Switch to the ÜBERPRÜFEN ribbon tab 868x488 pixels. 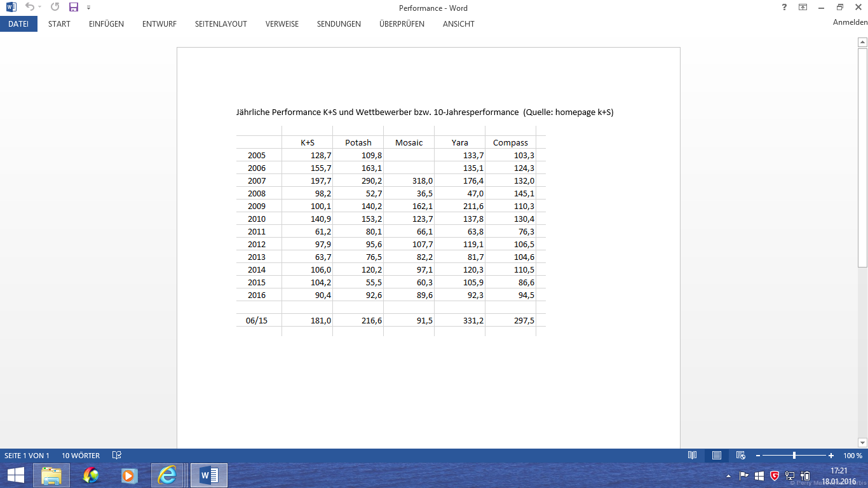[x=402, y=24]
